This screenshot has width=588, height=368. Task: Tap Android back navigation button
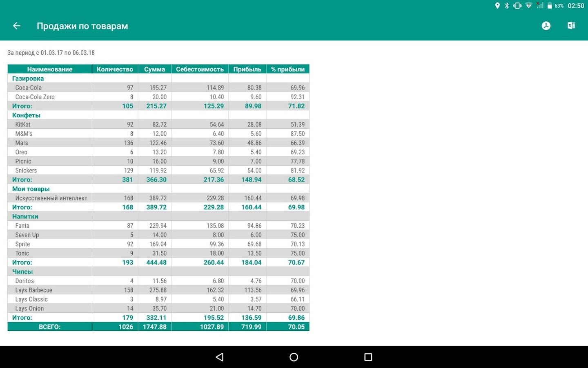click(x=220, y=357)
